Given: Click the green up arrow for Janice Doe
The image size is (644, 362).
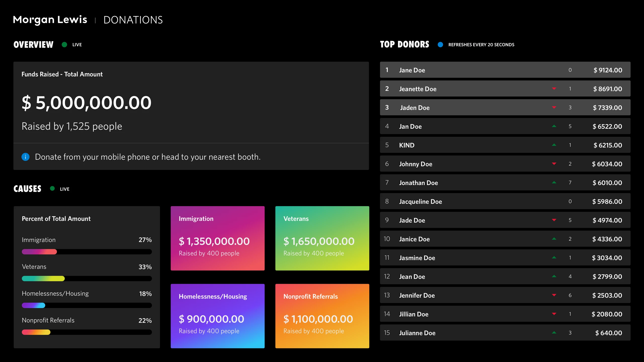Looking at the screenshot, I should click(554, 239).
